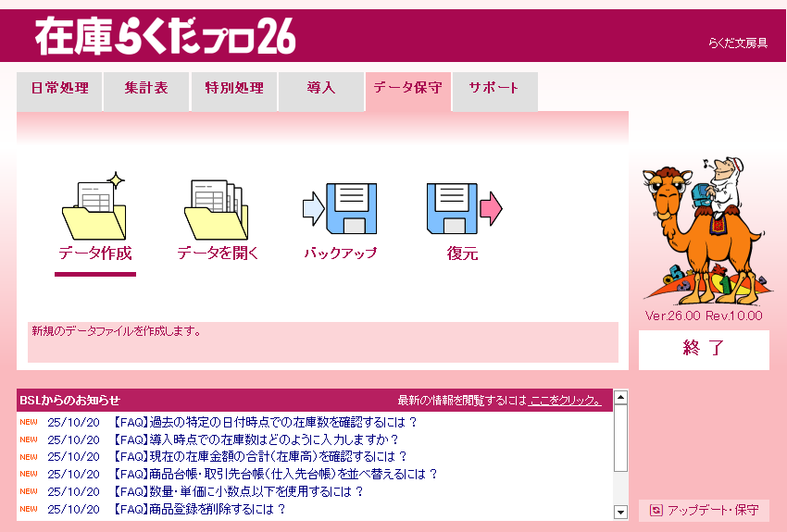Image resolution: width=787 pixels, height=532 pixels.
Task: Open FAQ about decimal 数量・単価 usage
Action: pyautogui.click(x=238, y=491)
